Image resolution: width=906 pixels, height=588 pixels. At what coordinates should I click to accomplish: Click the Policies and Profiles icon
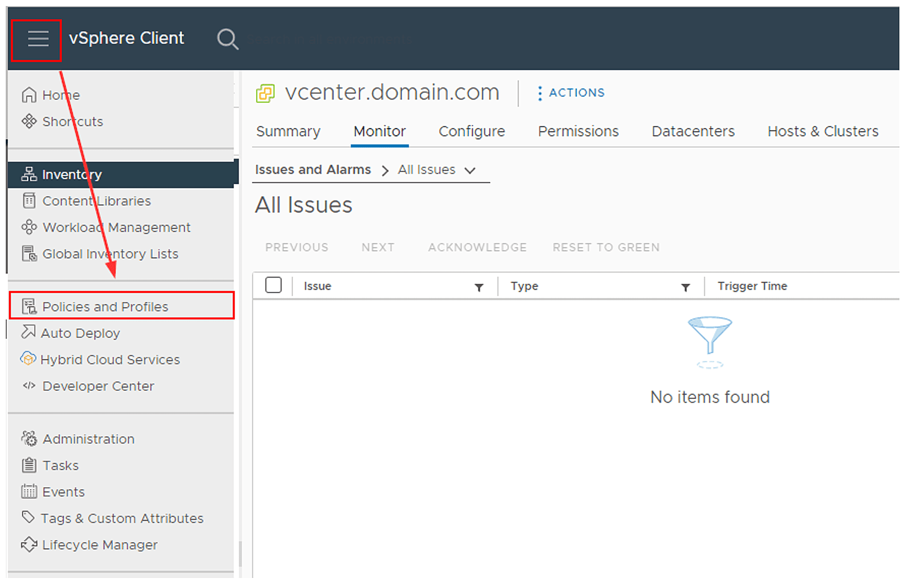coord(29,306)
